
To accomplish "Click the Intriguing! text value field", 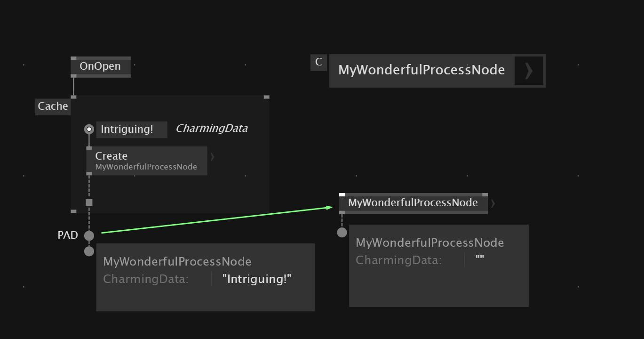I will pos(132,129).
